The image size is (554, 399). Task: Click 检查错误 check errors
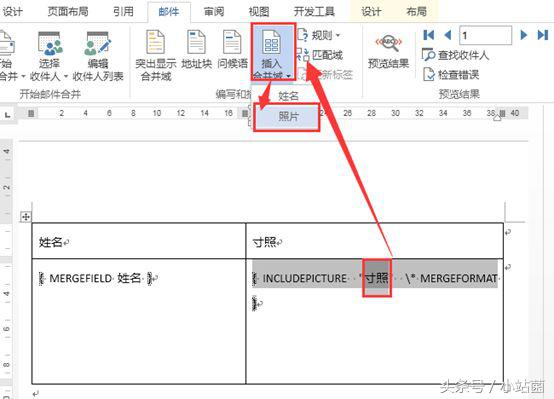click(451, 75)
